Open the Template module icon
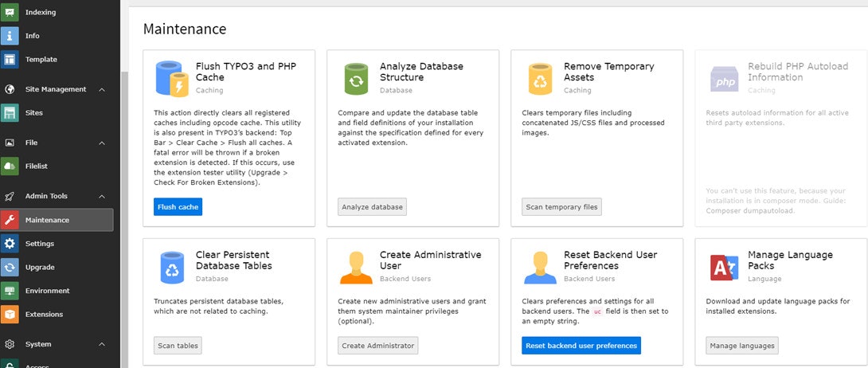The image size is (868, 368). pos(10,59)
